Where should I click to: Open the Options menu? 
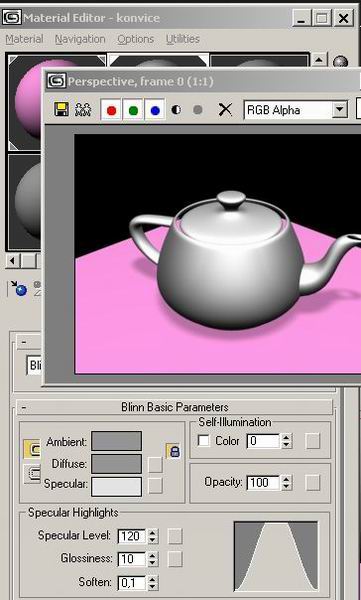tap(136, 39)
